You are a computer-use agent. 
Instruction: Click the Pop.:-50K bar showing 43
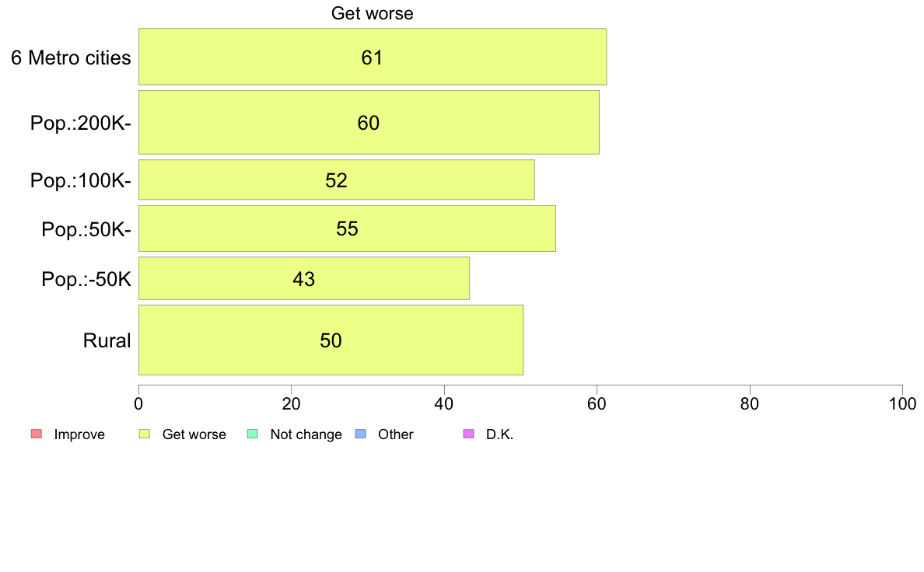(x=304, y=278)
